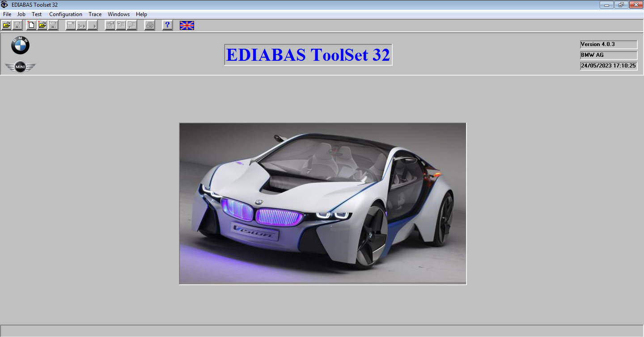The width and height of the screenshot is (644, 337).
Task: Open the Configuration menu
Action: click(66, 14)
